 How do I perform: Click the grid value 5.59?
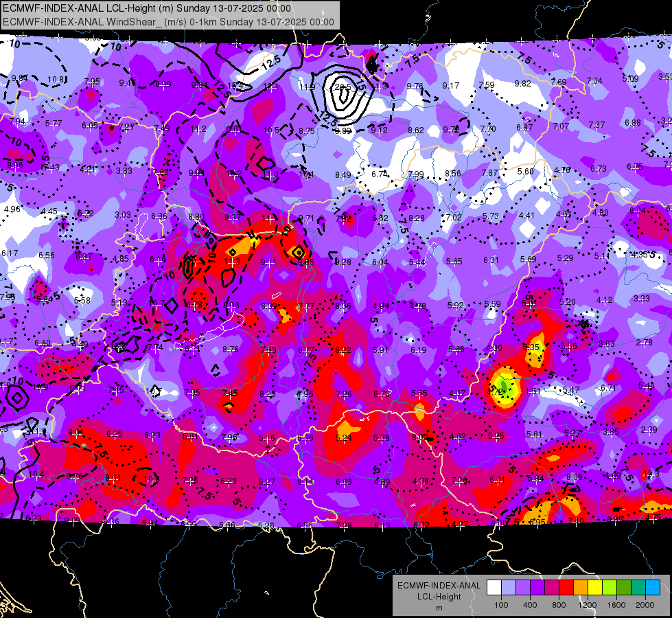point(492,304)
